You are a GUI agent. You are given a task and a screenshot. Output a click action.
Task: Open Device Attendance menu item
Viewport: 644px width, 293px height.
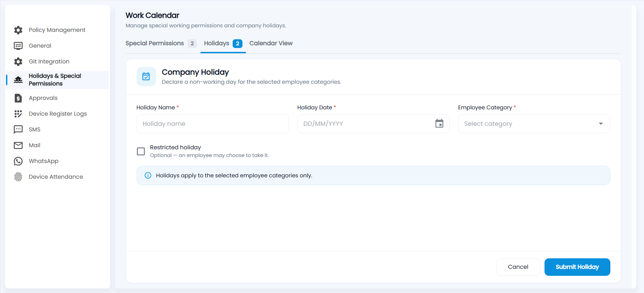pos(57,177)
